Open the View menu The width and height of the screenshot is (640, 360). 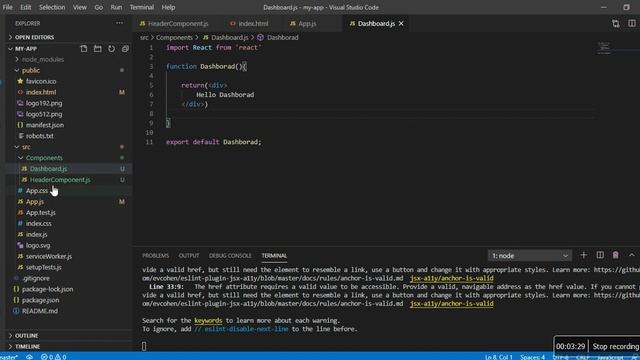coord(80,7)
